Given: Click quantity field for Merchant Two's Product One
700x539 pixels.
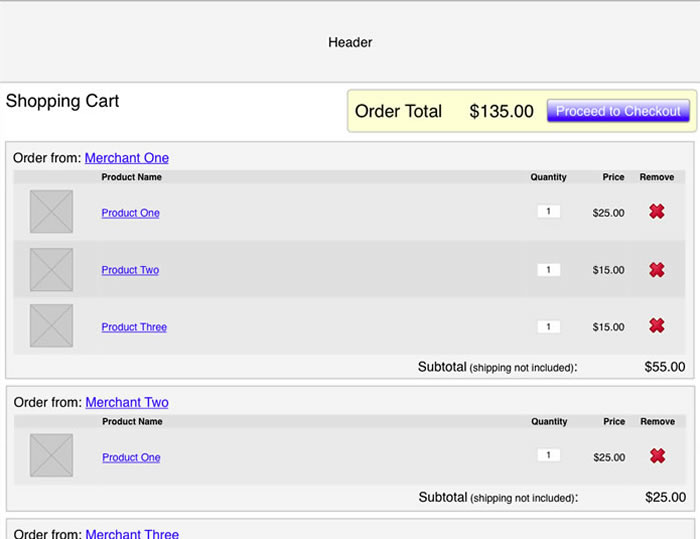Looking at the screenshot, I should click(x=549, y=455).
